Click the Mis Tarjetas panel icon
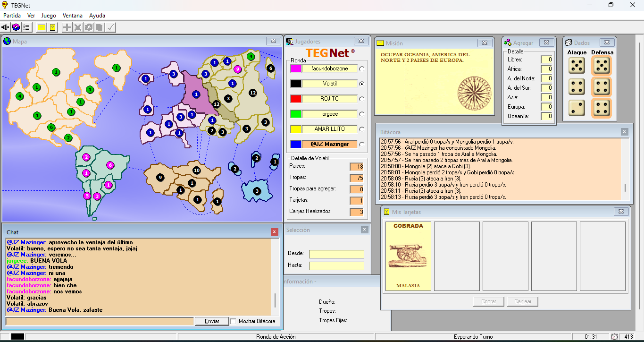The height and width of the screenshot is (342, 644). (x=386, y=212)
